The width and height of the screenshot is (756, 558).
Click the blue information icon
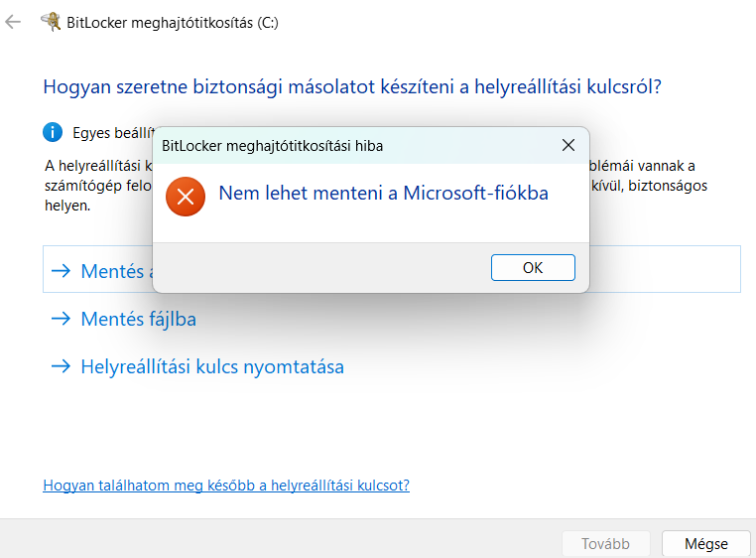point(53,132)
